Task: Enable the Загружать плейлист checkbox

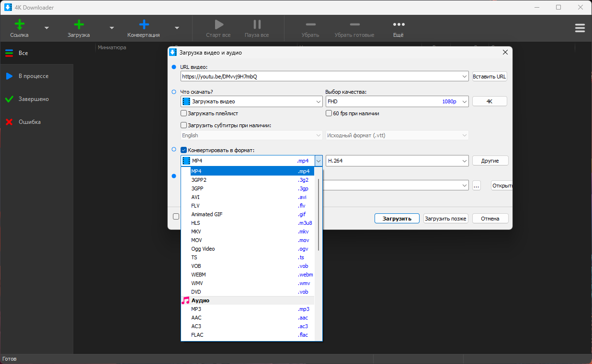Action: click(183, 113)
